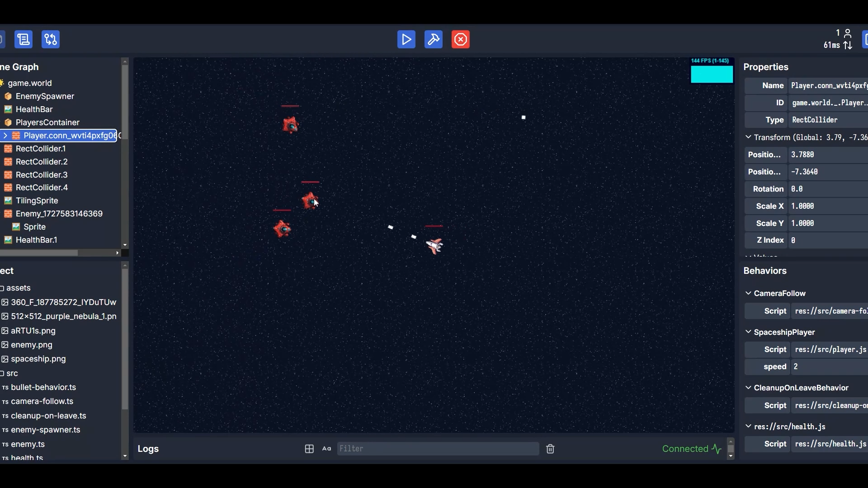
Task: Expand res://src/health.js behavior section
Action: tap(750, 427)
